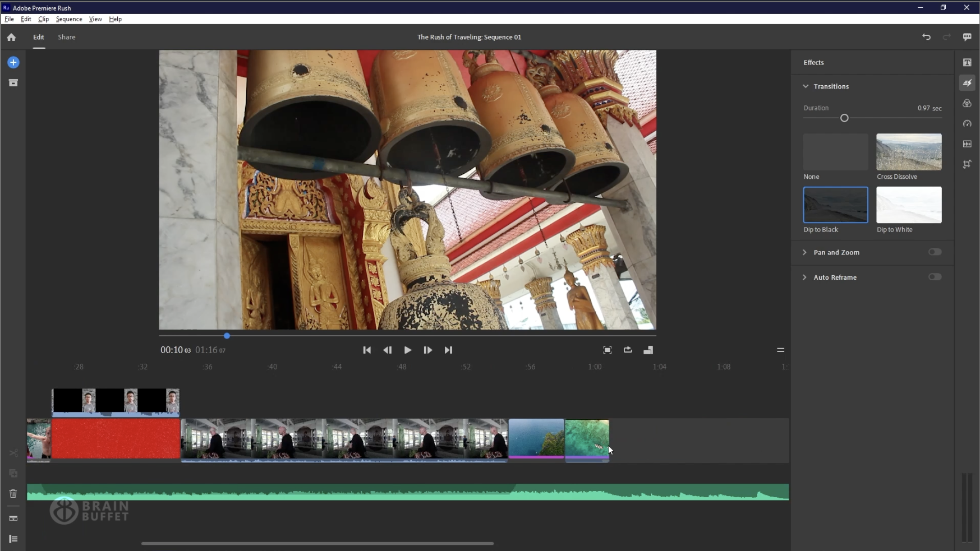Open the Titles panel
The width and height of the screenshot is (980, 551).
968,62
